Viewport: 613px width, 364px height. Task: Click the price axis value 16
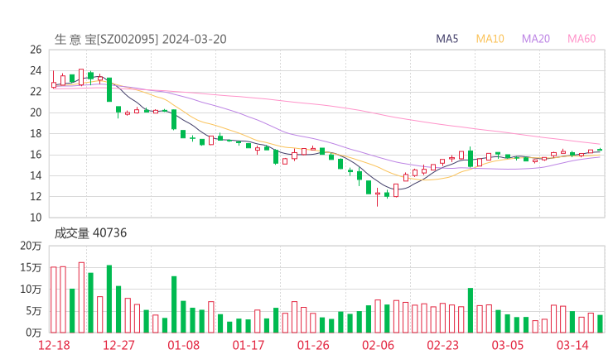36,155
